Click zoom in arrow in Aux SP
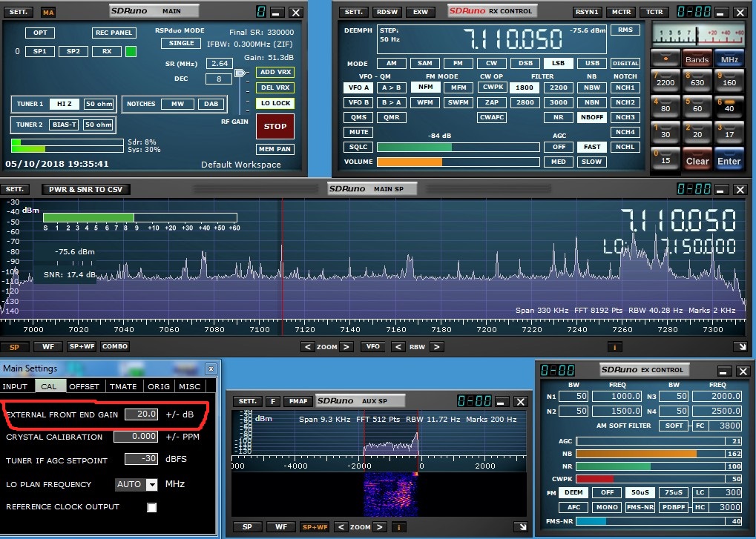Screen dimensions: 756x539 point(380,527)
